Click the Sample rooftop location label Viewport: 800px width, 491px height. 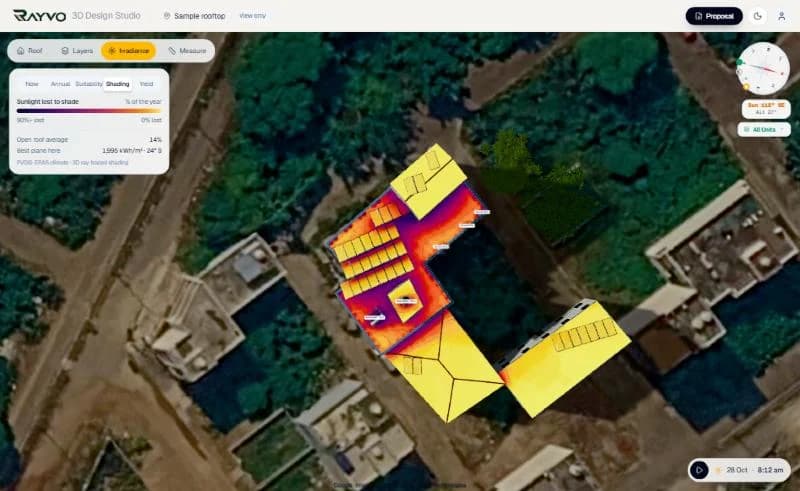tap(199, 16)
